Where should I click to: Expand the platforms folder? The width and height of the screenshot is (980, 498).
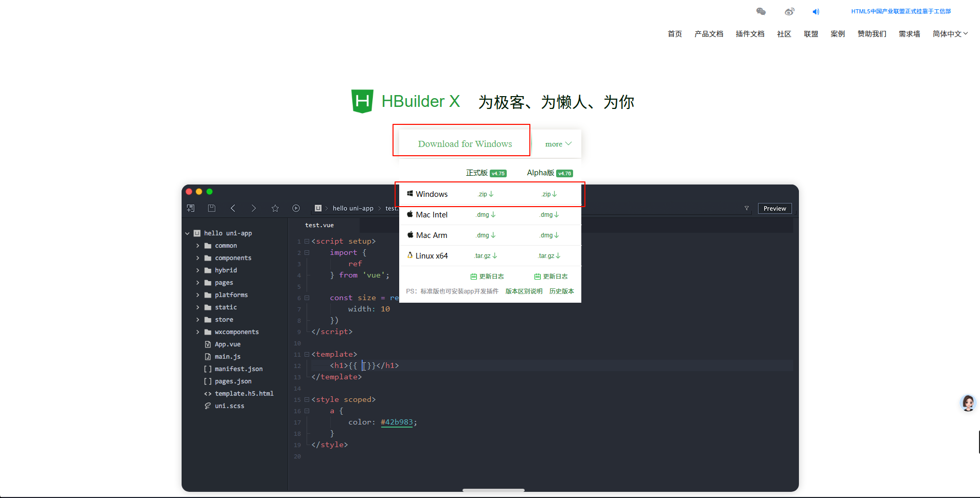(198, 295)
